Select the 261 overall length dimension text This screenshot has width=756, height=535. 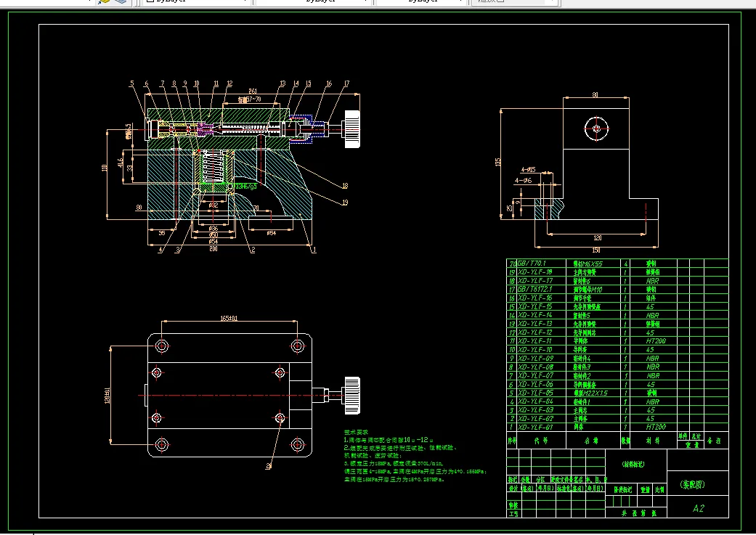tap(253, 90)
